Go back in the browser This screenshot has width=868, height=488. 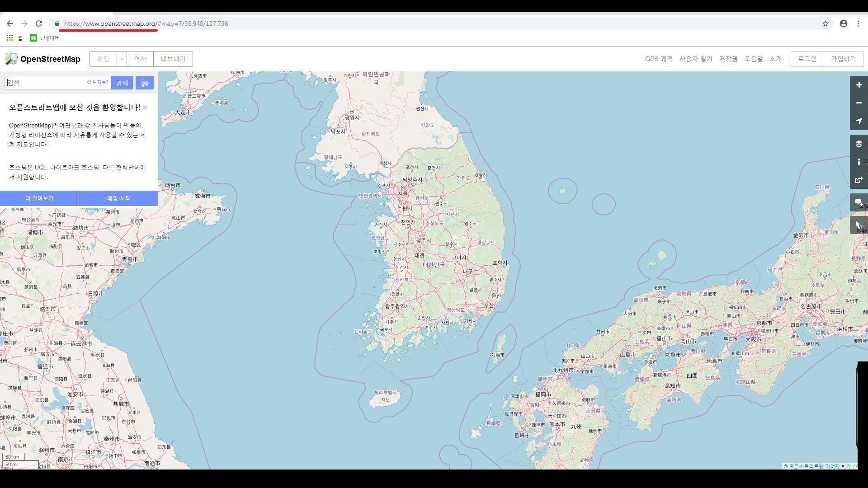(x=10, y=23)
